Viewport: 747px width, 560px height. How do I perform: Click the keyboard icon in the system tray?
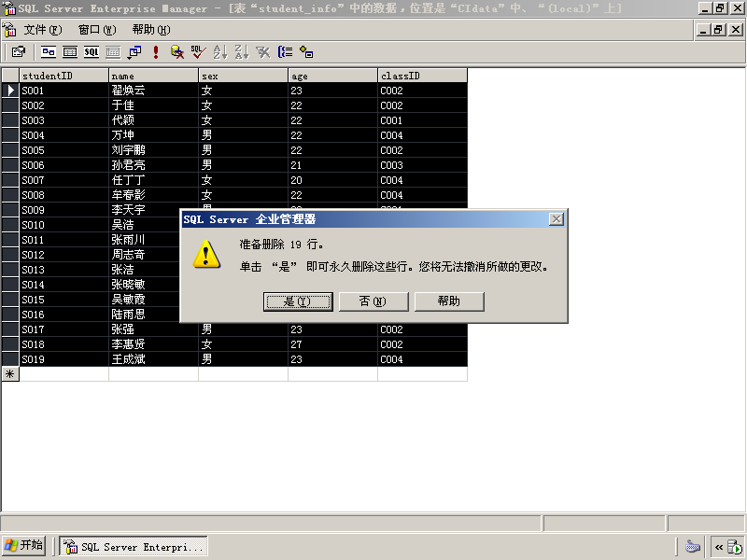[x=692, y=546]
